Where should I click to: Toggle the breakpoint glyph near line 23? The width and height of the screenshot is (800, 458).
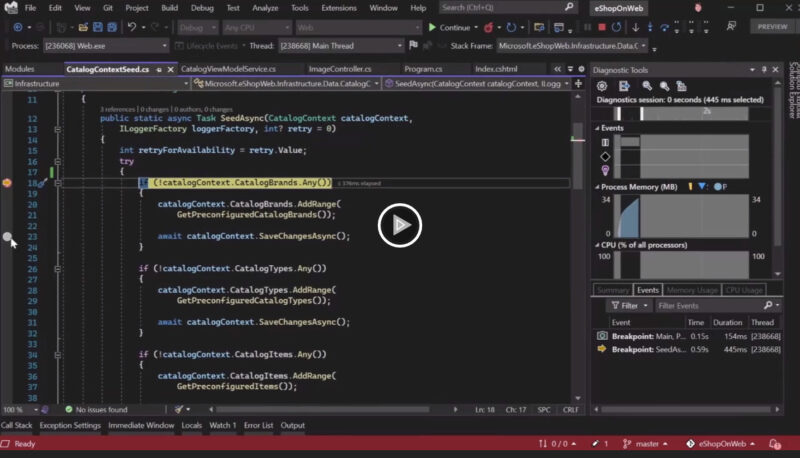(x=7, y=237)
